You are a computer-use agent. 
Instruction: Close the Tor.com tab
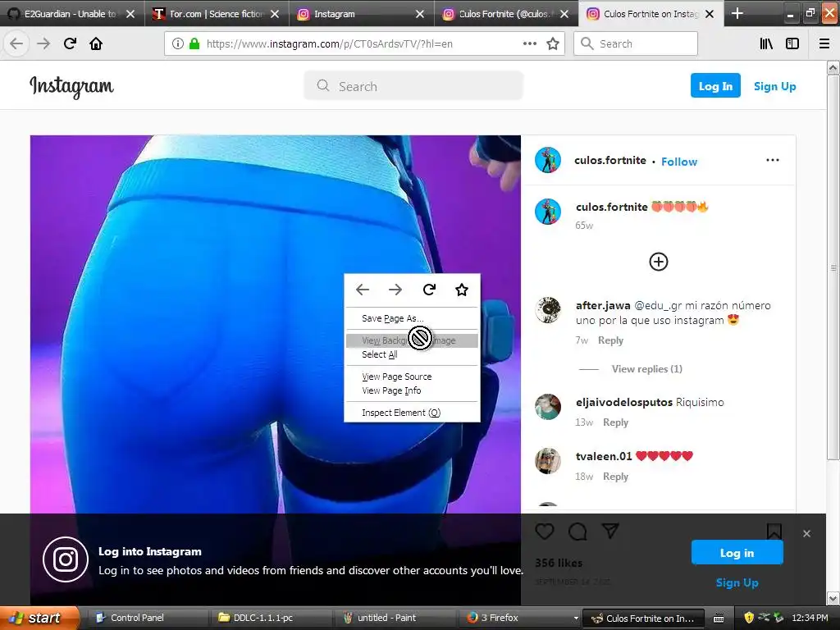click(x=275, y=14)
